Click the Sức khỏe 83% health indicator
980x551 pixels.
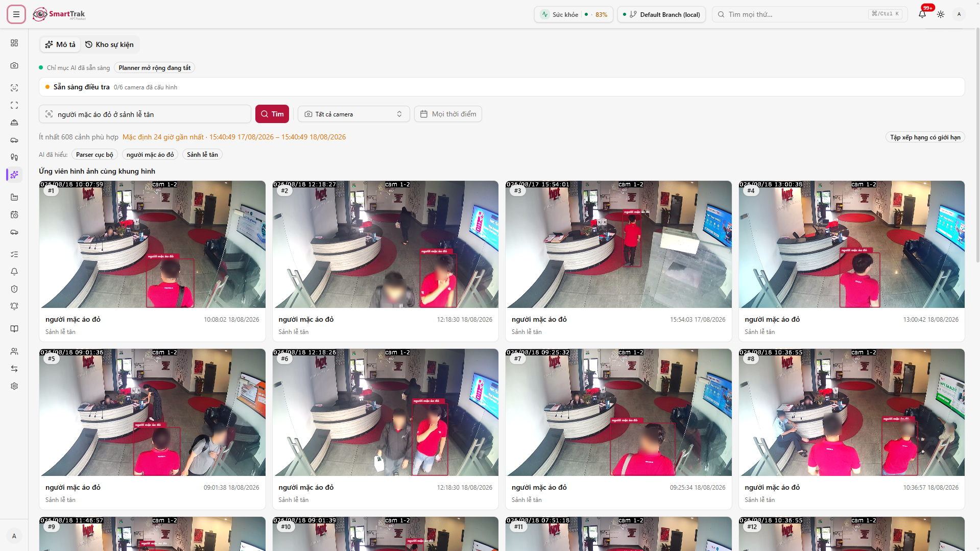(x=574, y=14)
